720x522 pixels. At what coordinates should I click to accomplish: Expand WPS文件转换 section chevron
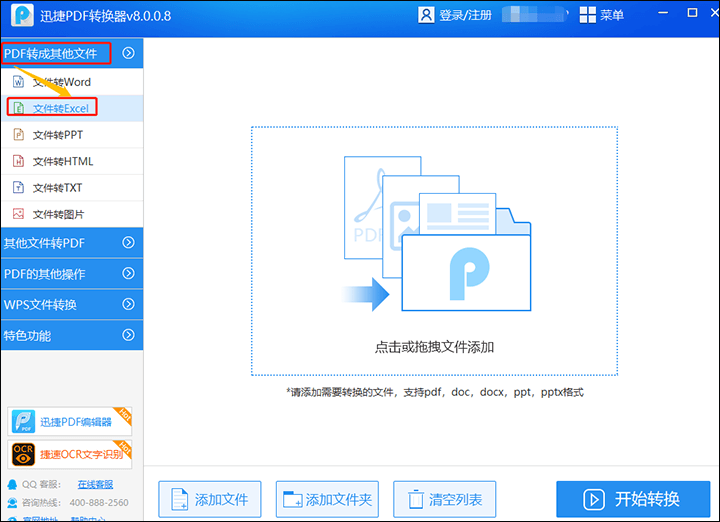pos(129,304)
